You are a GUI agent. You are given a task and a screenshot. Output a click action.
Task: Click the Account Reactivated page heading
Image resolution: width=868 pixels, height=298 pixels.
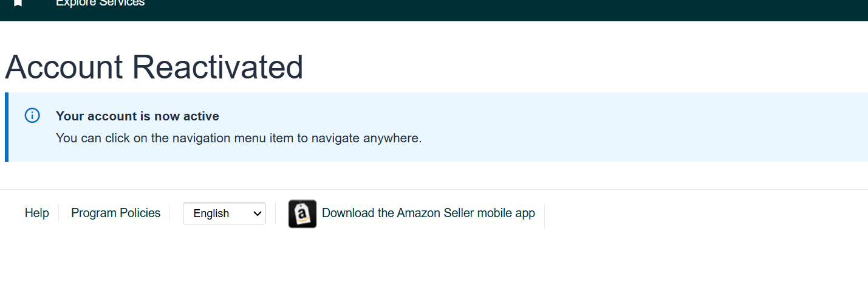point(154,67)
